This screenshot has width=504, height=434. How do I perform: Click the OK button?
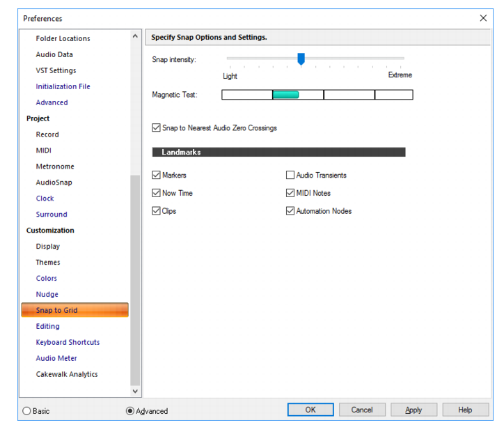(310, 410)
